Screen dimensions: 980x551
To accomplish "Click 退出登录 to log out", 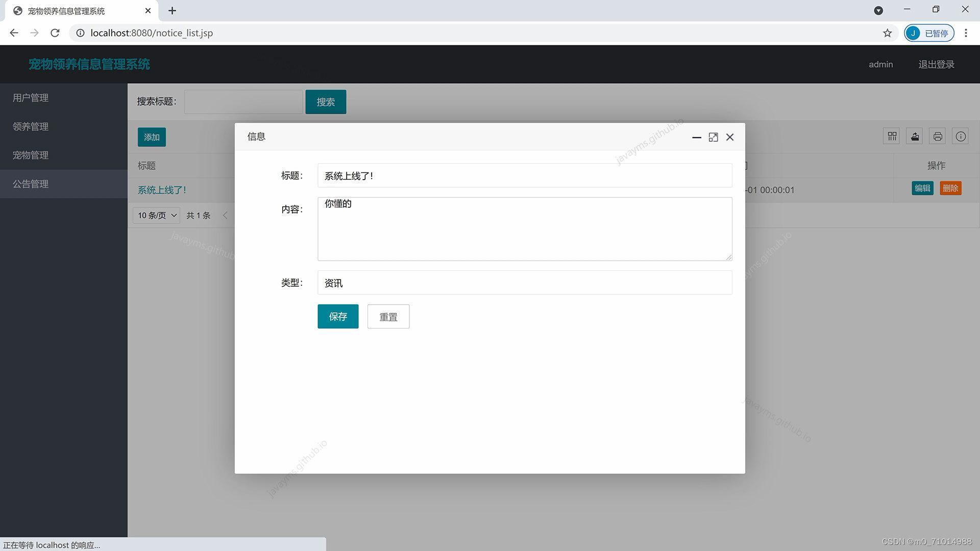I will (936, 64).
